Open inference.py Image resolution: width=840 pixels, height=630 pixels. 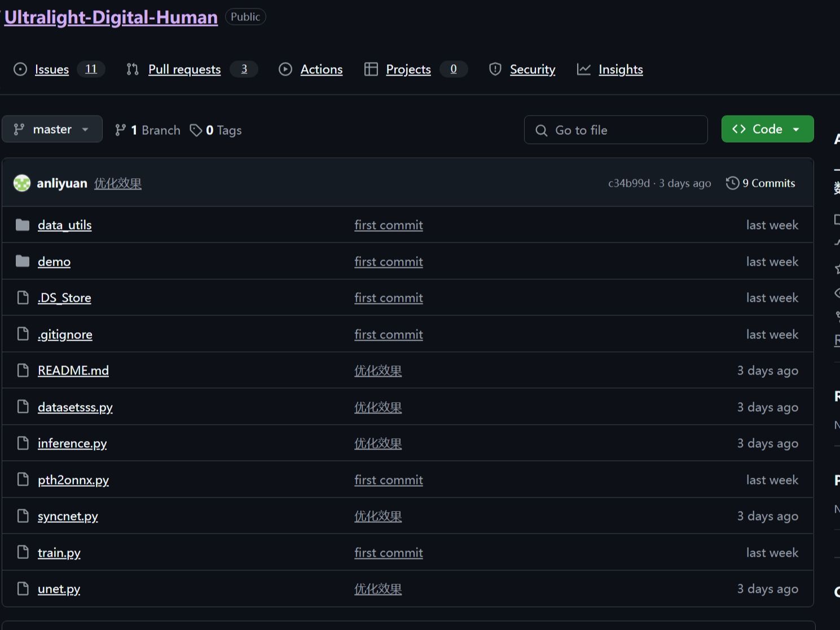72,443
